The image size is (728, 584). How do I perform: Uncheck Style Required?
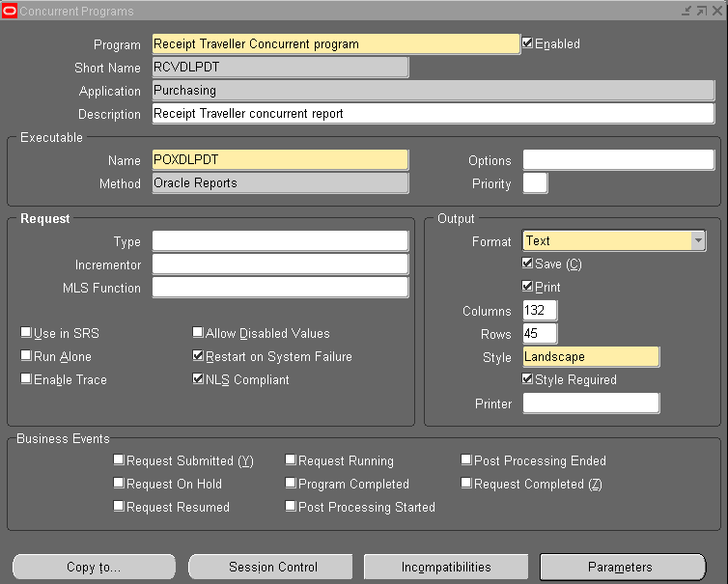(527, 378)
